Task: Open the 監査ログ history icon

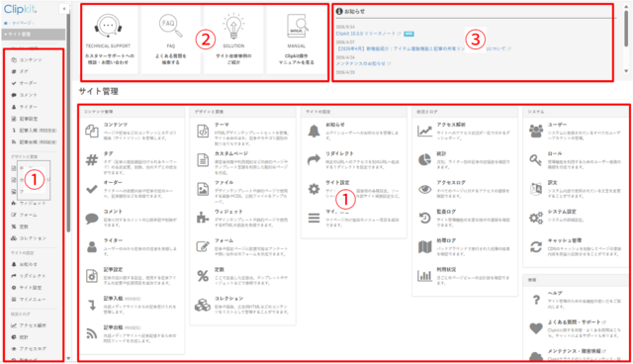Action: click(424, 219)
